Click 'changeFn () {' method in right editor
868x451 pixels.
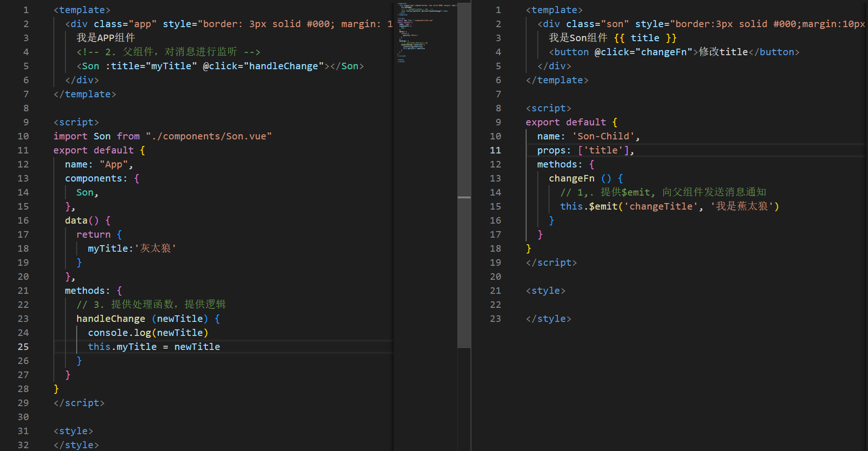(x=586, y=178)
